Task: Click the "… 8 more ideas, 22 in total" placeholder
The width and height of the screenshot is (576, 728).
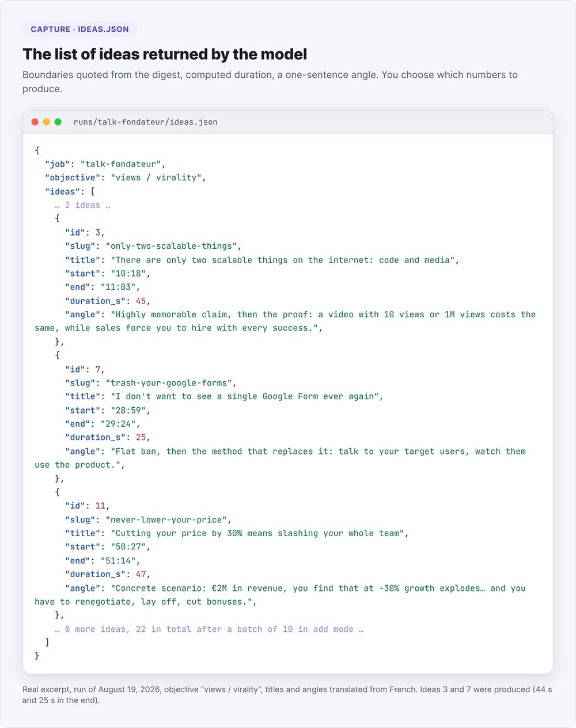Action: tap(209, 629)
